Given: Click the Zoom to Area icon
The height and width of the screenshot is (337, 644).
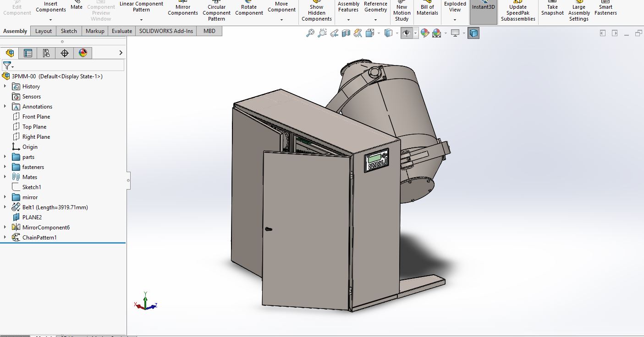Looking at the screenshot, I should pos(322,33).
